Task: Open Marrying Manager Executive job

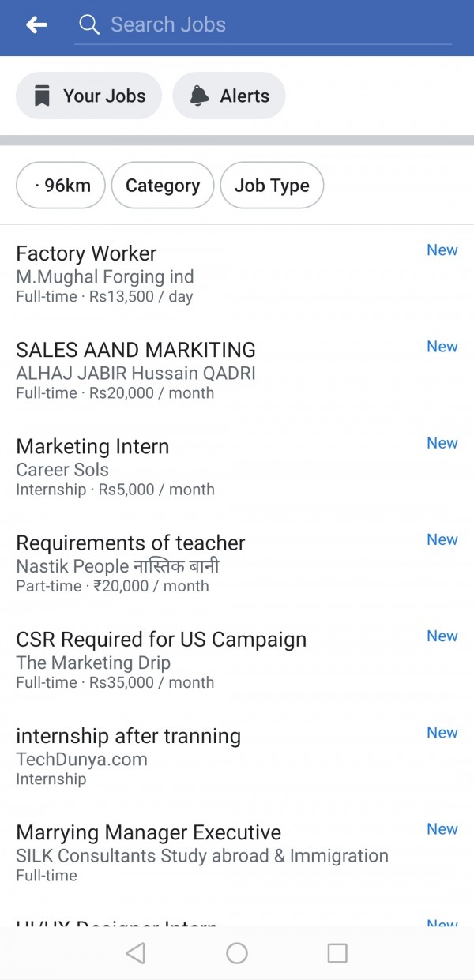Action: tap(149, 832)
